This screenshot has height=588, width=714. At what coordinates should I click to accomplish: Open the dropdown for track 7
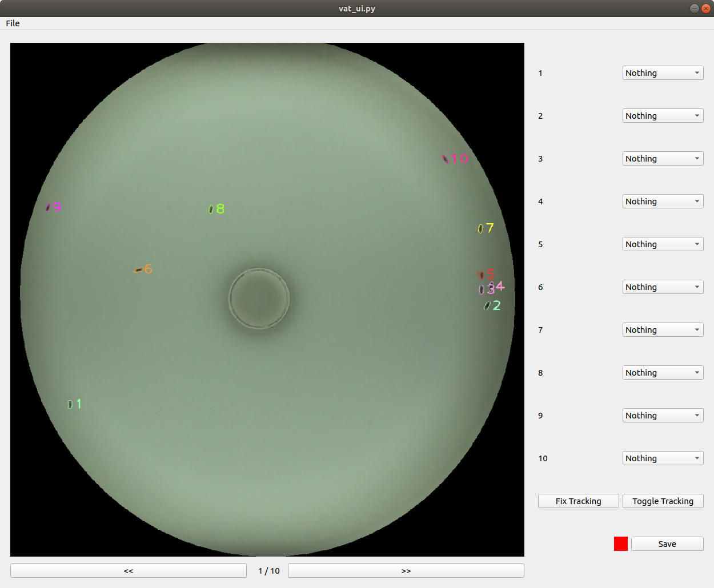click(x=663, y=330)
